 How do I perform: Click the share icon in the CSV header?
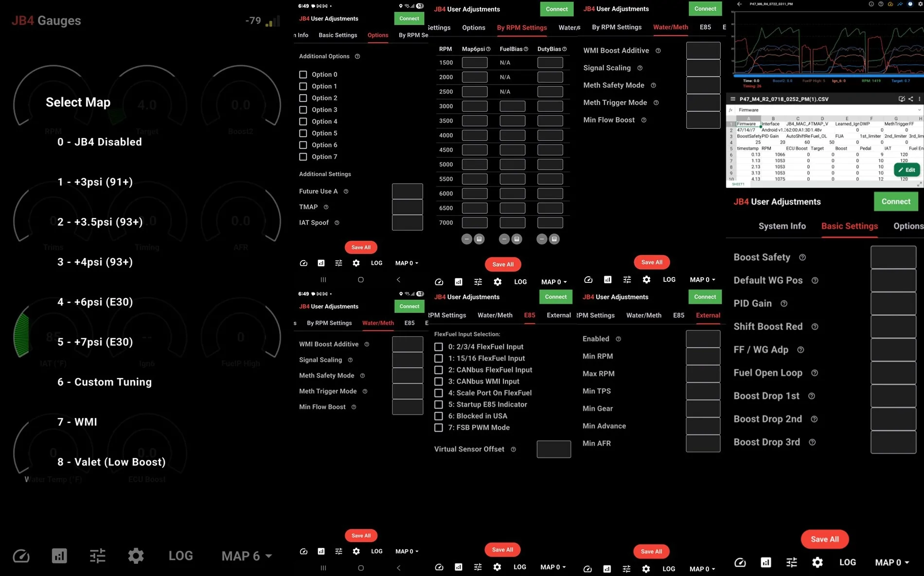tap(911, 99)
